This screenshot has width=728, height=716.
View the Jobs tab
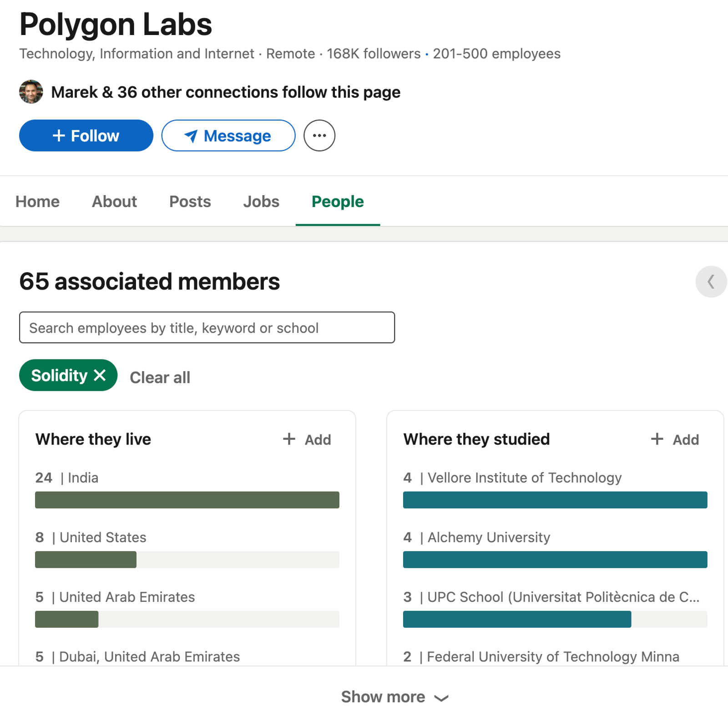pos(261,202)
